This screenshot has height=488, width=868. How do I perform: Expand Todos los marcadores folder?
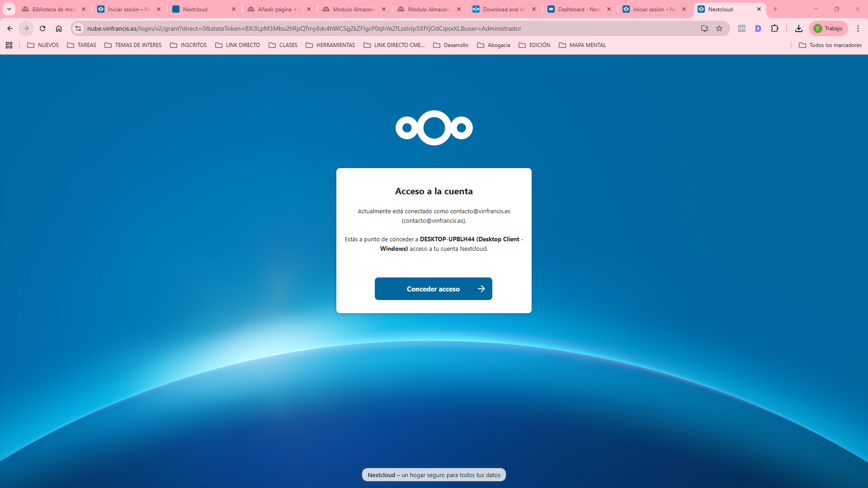click(830, 45)
